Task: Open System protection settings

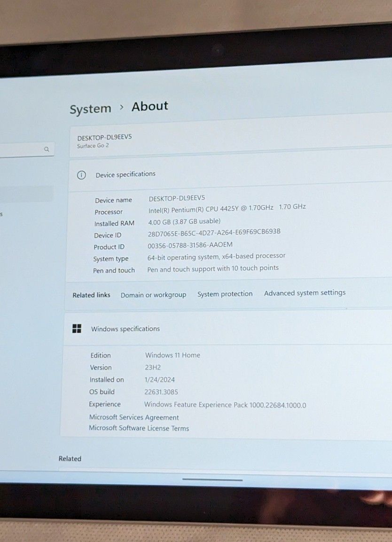Action: (x=225, y=294)
